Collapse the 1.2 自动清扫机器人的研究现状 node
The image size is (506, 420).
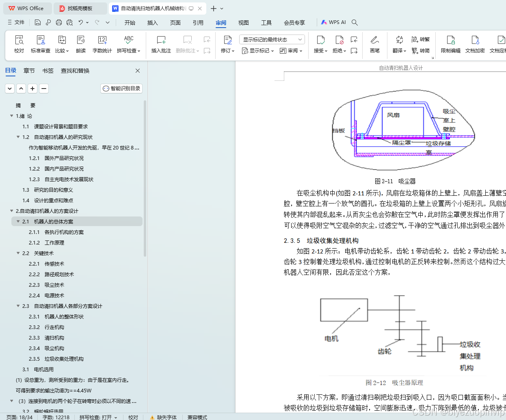(18, 137)
